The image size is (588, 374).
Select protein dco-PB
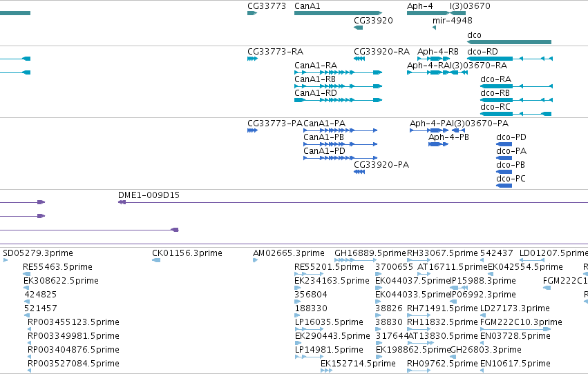504,173
